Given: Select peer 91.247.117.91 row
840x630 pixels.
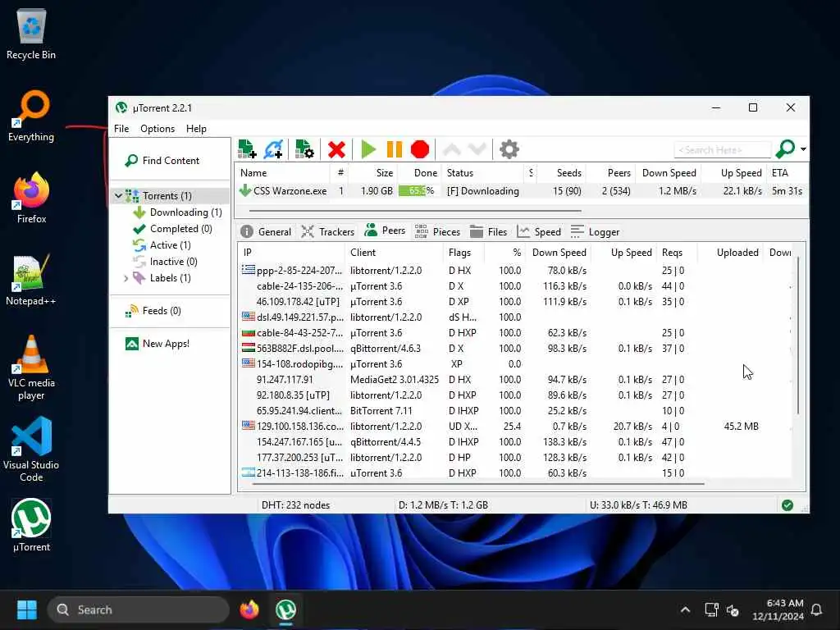Looking at the screenshot, I should click(x=516, y=379).
